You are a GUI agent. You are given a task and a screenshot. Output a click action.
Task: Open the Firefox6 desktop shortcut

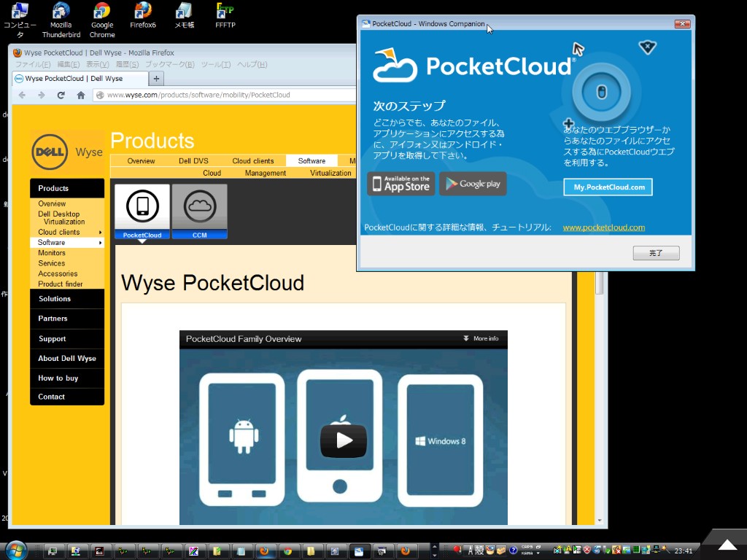coord(143,15)
